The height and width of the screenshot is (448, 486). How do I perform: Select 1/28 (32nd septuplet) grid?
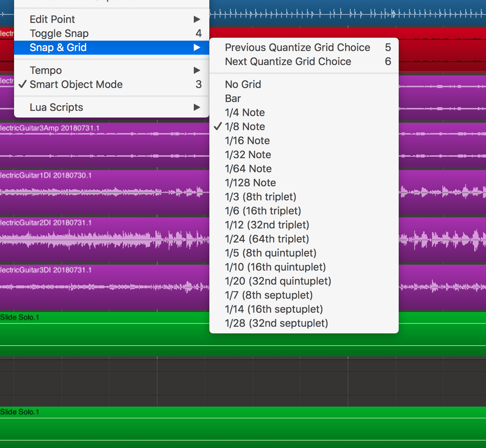tap(276, 323)
